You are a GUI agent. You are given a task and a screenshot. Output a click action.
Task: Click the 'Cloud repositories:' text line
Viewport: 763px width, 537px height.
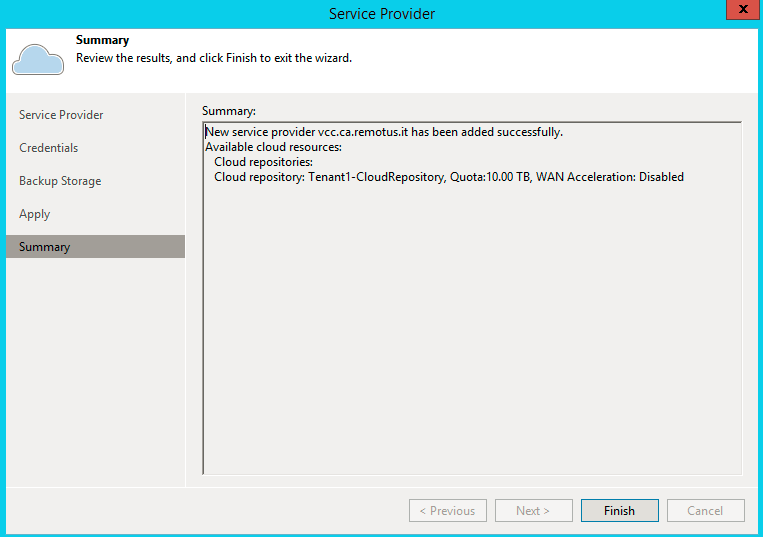[x=263, y=162]
